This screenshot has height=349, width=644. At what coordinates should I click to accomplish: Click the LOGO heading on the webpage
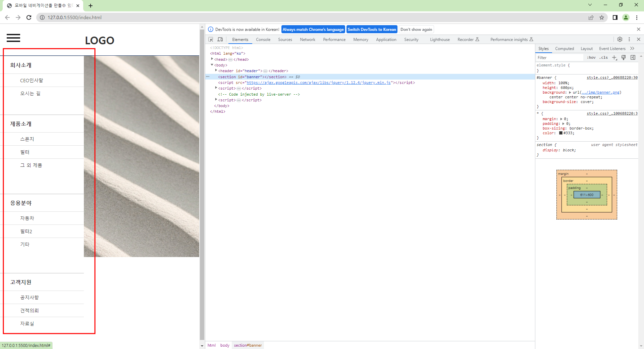pyautogui.click(x=100, y=41)
